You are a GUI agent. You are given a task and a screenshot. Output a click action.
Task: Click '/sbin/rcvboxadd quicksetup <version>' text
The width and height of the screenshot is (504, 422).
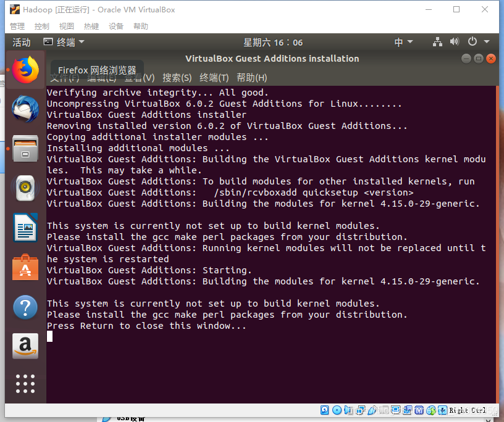click(313, 192)
